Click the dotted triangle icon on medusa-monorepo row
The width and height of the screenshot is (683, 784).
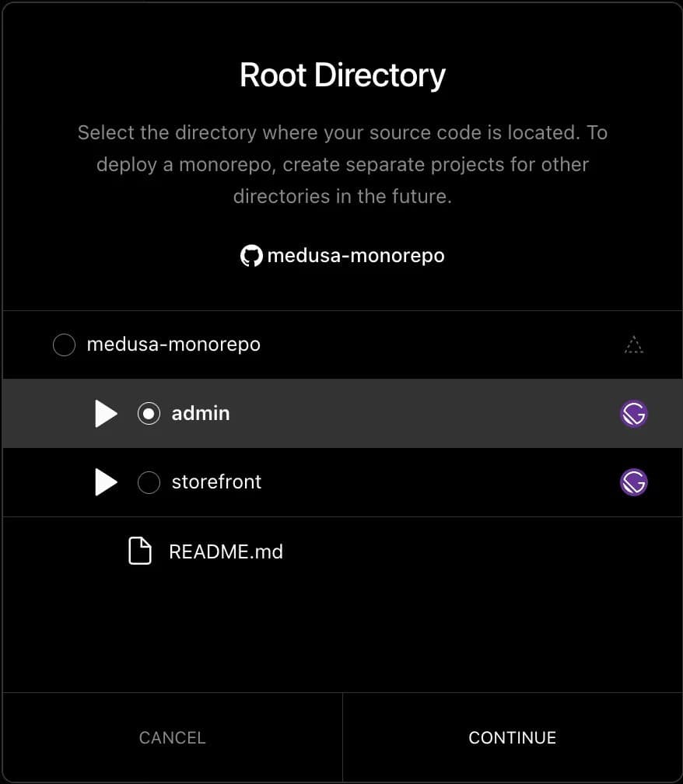[x=633, y=345]
